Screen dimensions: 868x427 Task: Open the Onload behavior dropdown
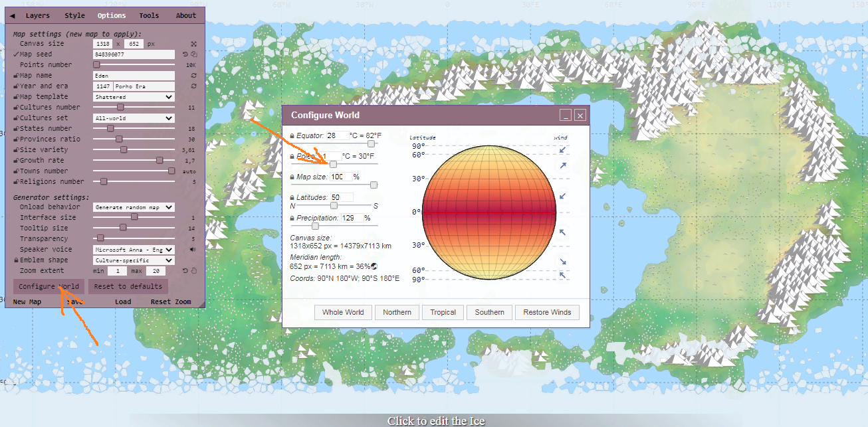point(134,207)
